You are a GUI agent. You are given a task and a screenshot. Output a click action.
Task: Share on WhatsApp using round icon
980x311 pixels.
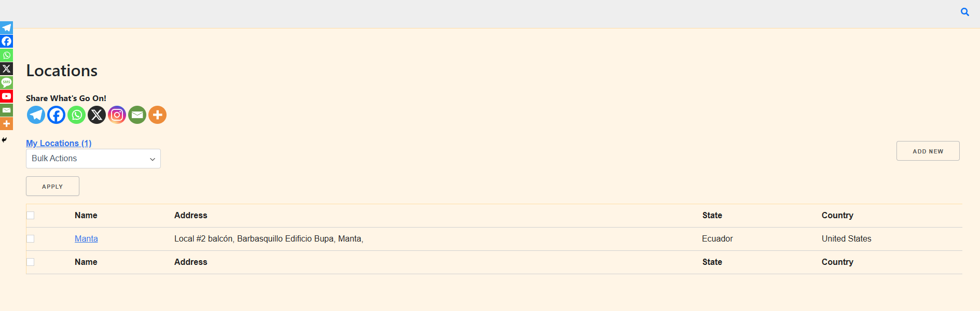(x=76, y=115)
